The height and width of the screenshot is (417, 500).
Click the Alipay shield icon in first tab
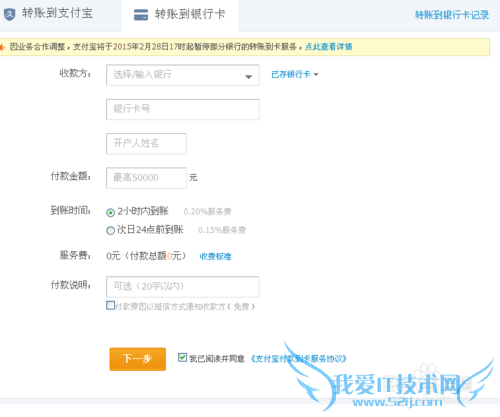tap(9, 14)
